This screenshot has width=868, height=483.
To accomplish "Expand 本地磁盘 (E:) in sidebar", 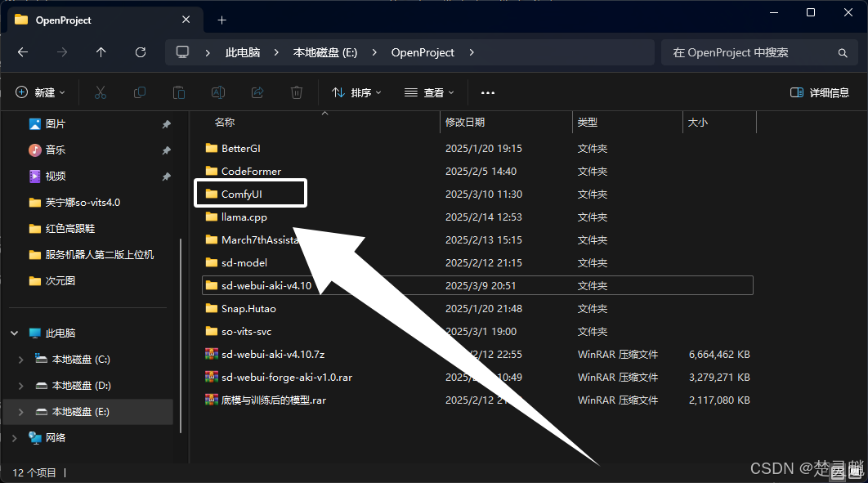I will (21, 412).
